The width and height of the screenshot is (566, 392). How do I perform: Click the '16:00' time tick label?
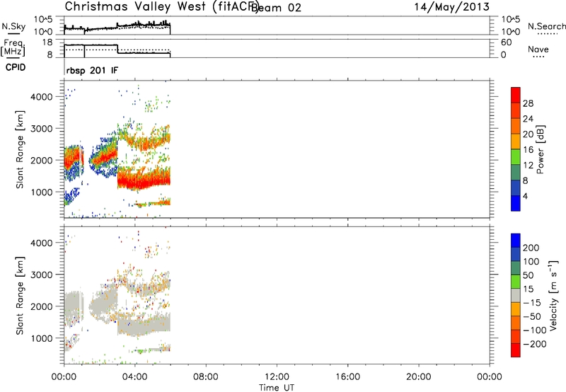347,377
